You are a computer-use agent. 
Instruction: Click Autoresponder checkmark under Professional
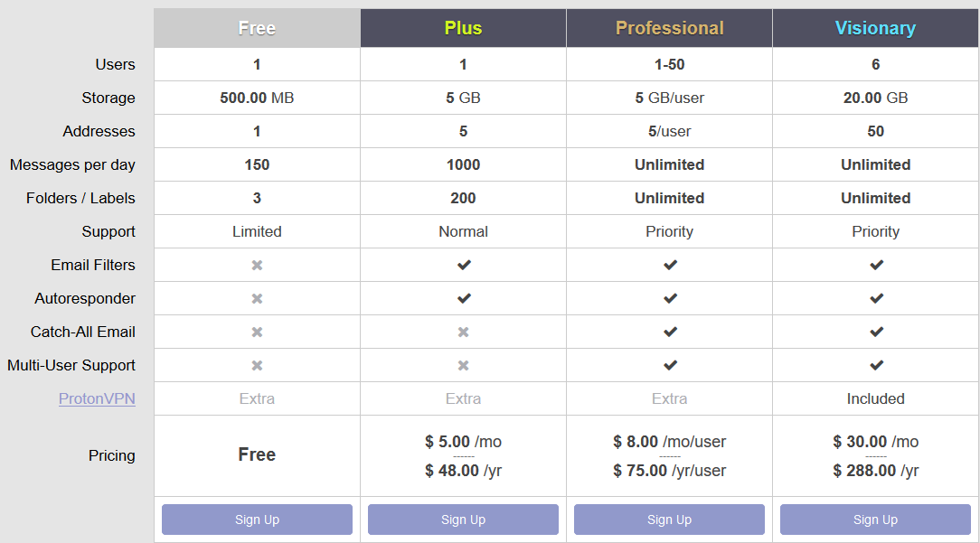[669, 298]
